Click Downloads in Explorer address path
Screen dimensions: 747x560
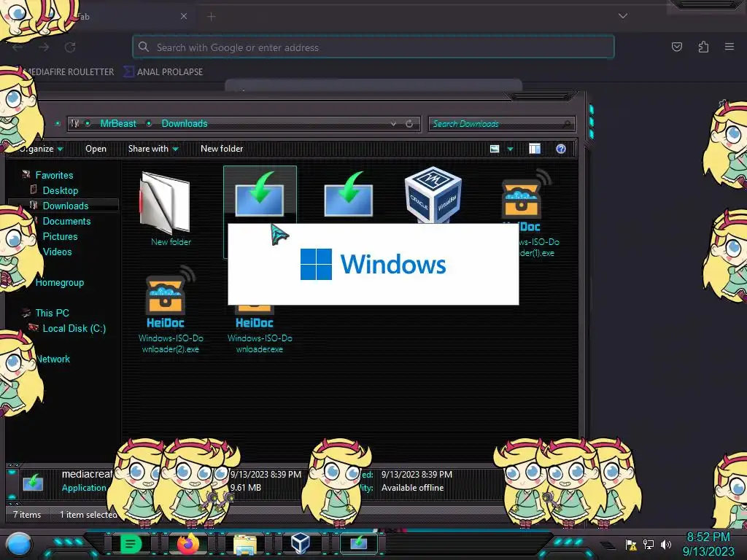[x=185, y=123]
